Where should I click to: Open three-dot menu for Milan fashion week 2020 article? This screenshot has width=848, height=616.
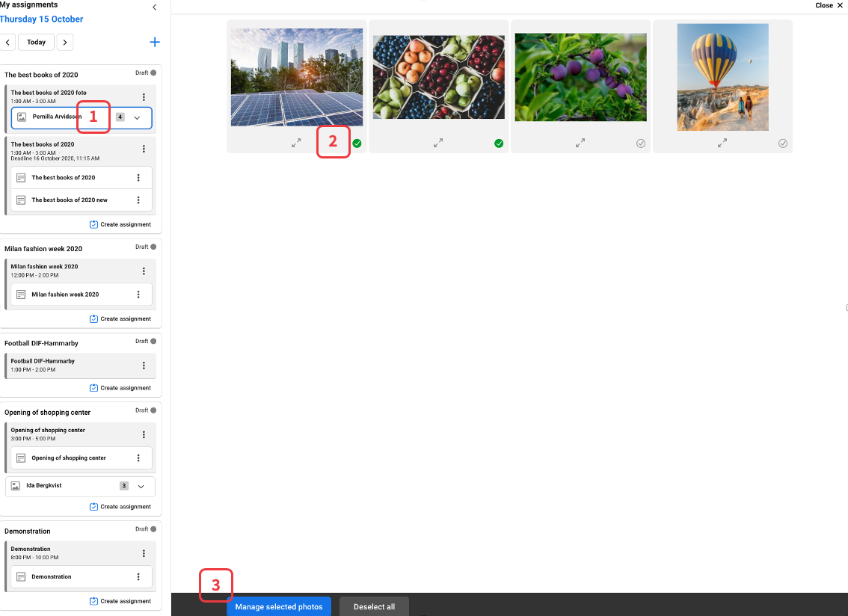138,295
